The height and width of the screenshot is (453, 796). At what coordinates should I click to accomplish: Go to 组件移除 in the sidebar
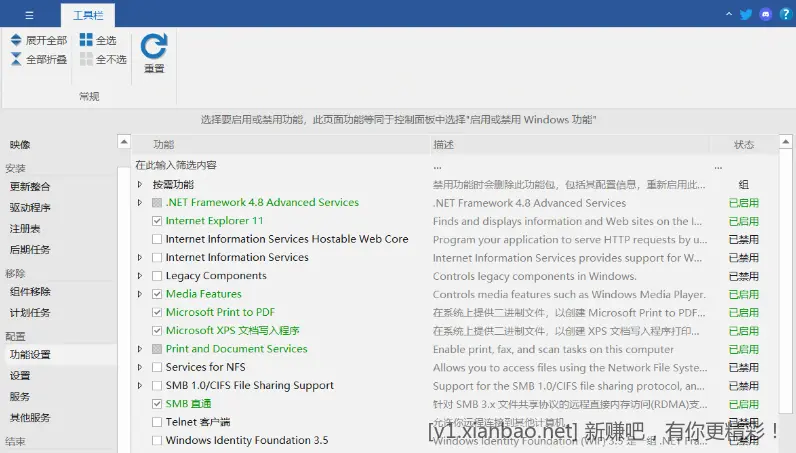point(30,292)
